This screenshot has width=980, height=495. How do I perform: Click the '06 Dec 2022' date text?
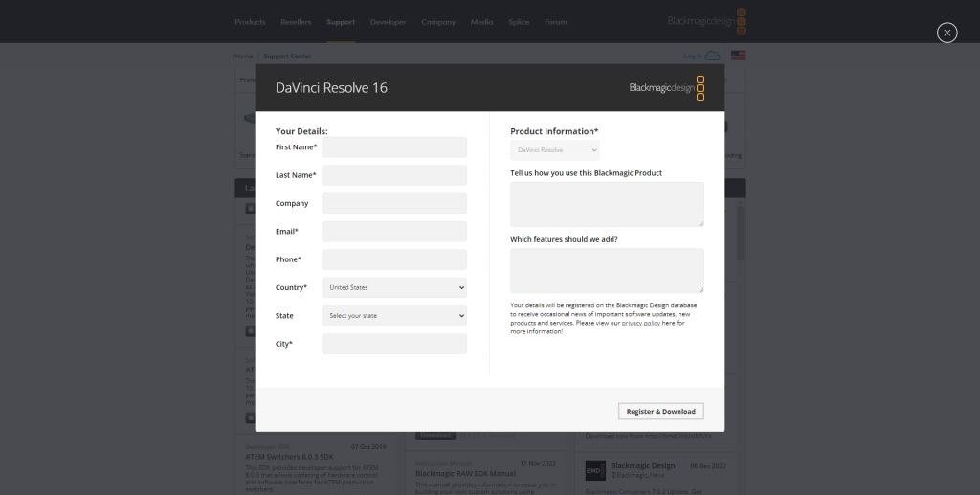click(x=708, y=466)
